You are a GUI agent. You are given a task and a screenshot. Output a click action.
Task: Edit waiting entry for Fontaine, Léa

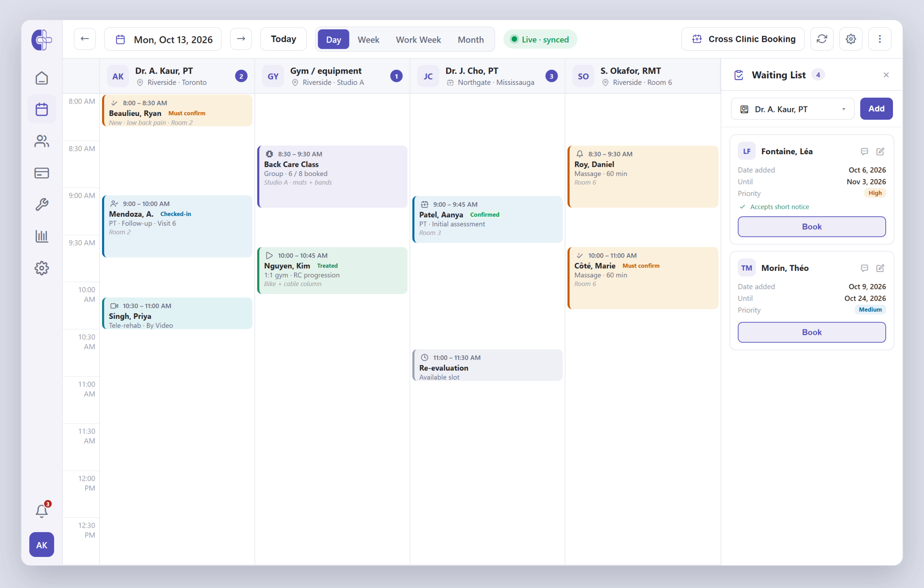pyautogui.click(x=880, y=151)
